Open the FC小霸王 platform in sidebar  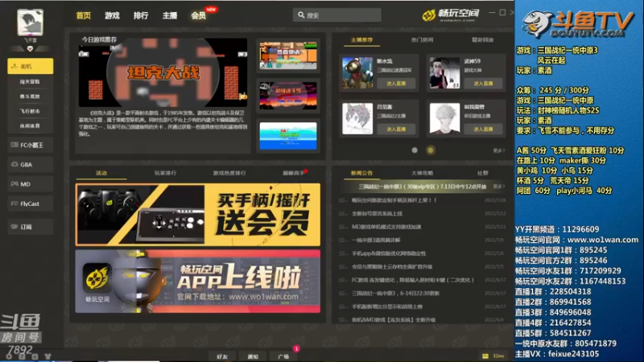31,145
